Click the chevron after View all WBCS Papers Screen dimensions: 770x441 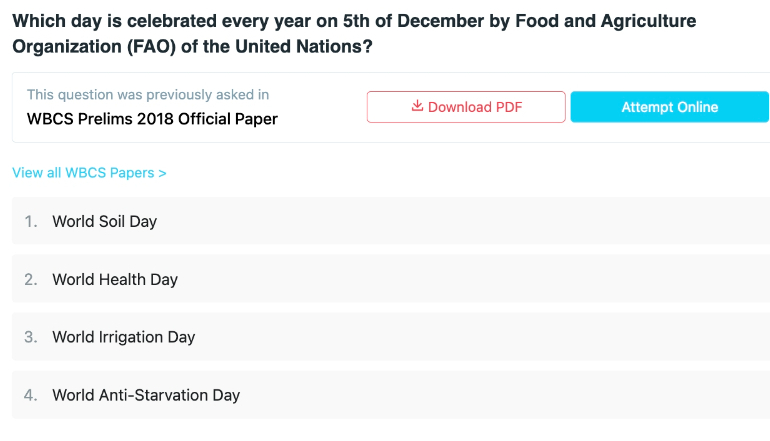(x=163, y=173)
